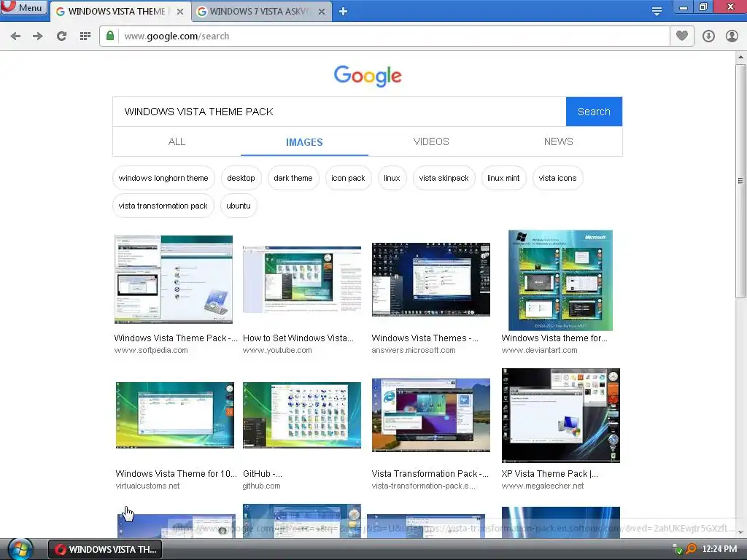Image resolution: width=747 pixels, height=560 pixels.
Task: Click the orange magnifier tray icon
Action: tap(691, 549)
